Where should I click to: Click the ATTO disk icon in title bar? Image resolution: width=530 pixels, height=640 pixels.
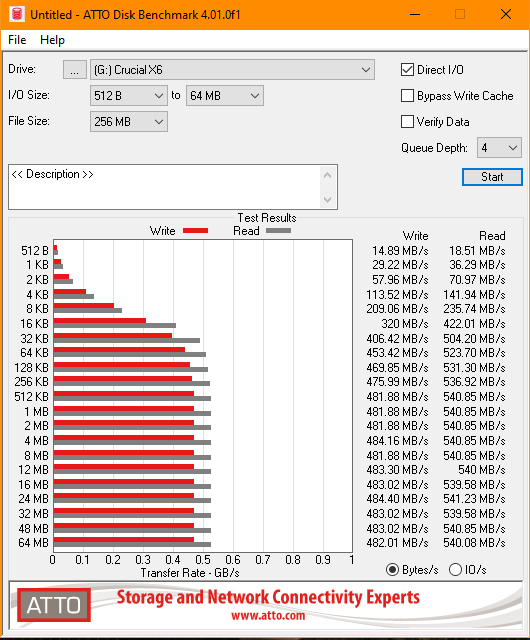pyautogui.click(x=17, y=14)
